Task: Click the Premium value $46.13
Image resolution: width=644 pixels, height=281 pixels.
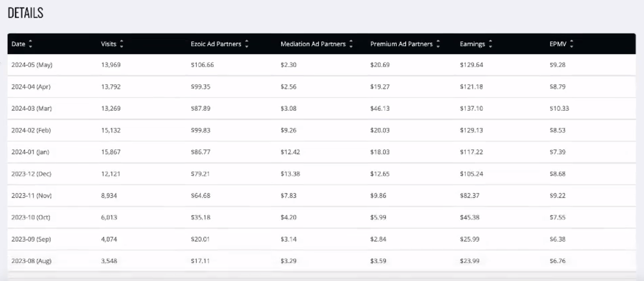Action: point(380,108)
